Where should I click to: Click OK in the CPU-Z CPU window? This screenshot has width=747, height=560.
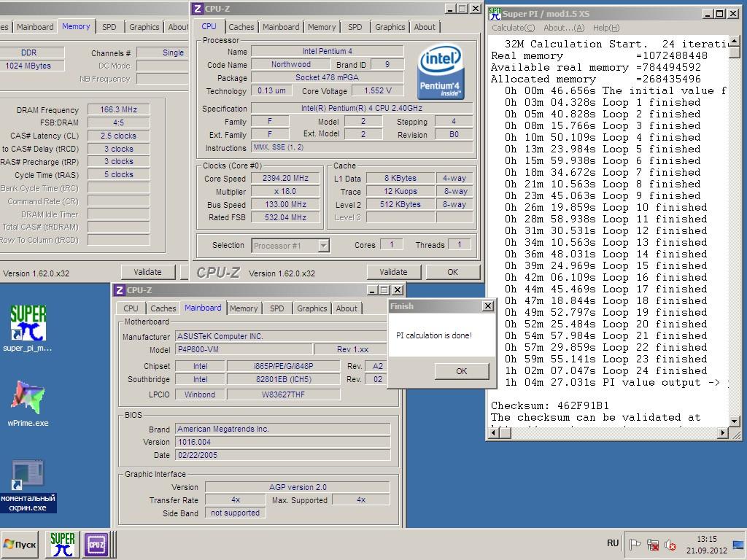[452, 272]
